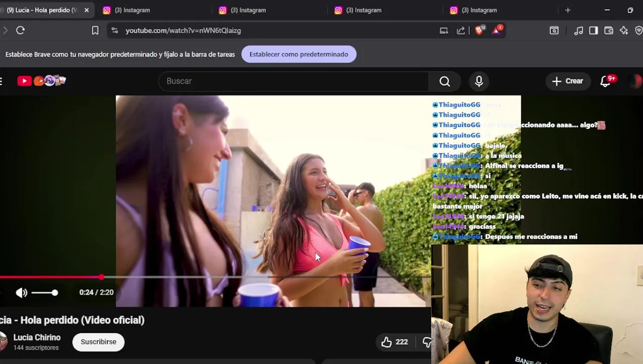
Task: Adjust the volume slider handle
Action: pyautogui.click(x=55, y=292)
